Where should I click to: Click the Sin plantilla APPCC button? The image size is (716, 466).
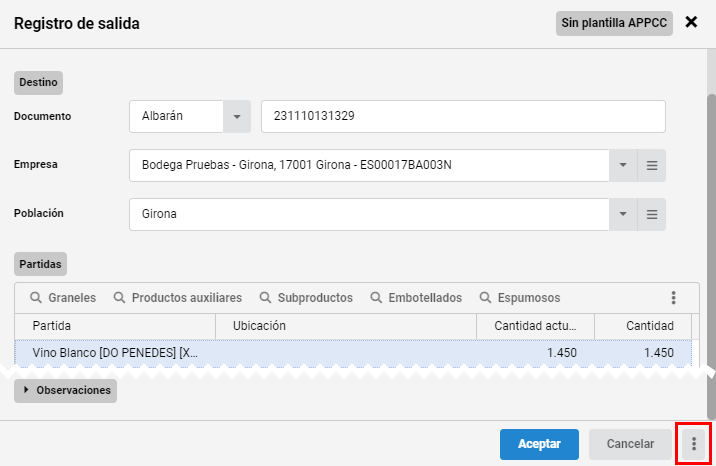coord(614,23)
